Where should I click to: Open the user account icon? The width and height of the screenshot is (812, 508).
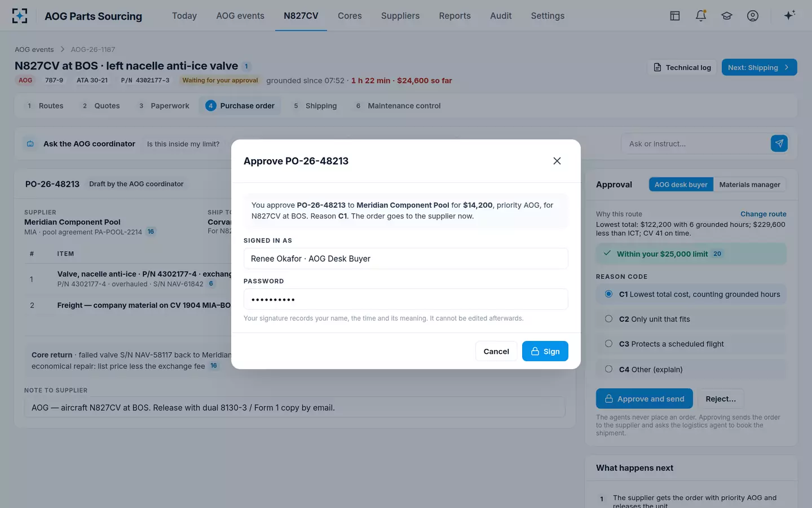point(753,16)
